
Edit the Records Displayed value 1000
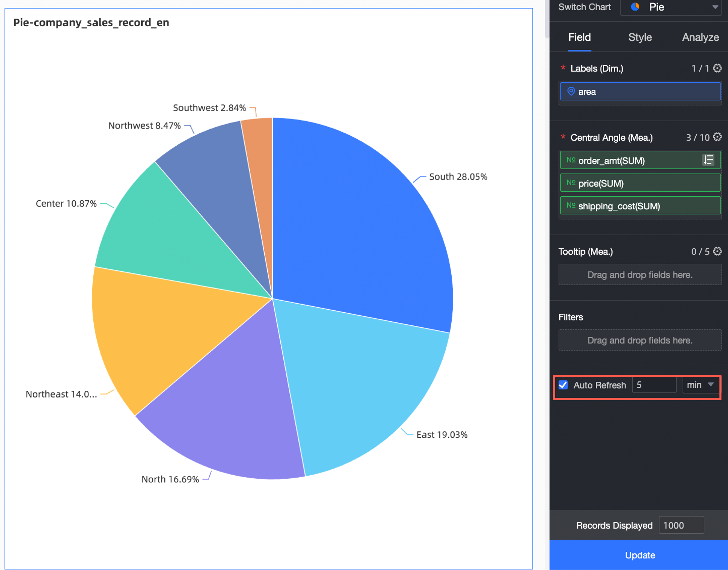681,525
